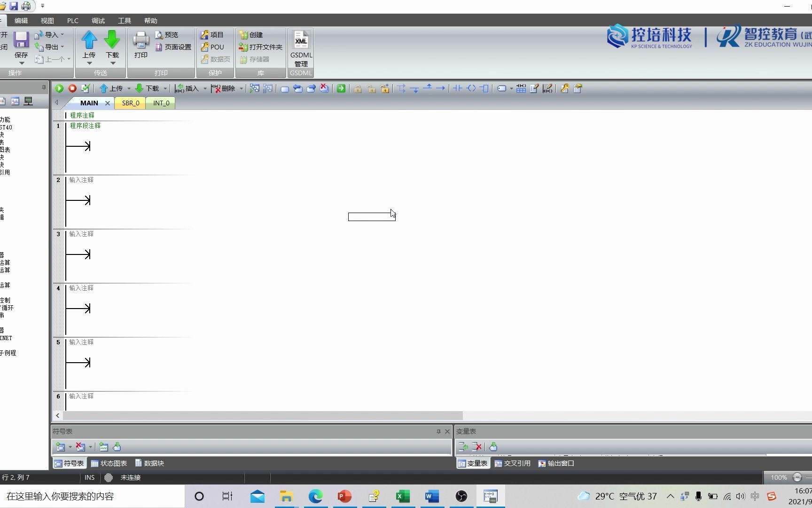Insert a normally open contact icon
Image resolution: width=812 pixels, height=508 pixels.
(x=457, y=88)
